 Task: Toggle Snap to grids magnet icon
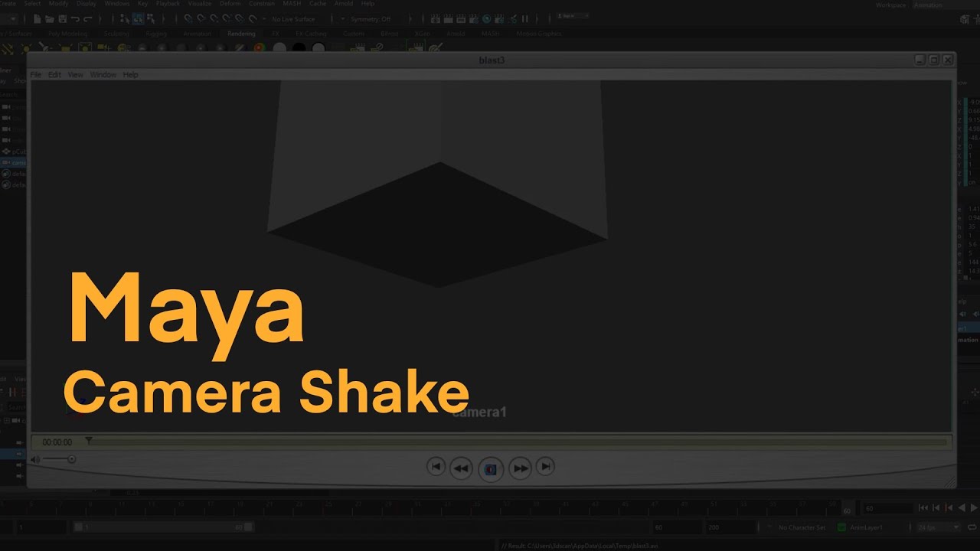tap(188, 18)
